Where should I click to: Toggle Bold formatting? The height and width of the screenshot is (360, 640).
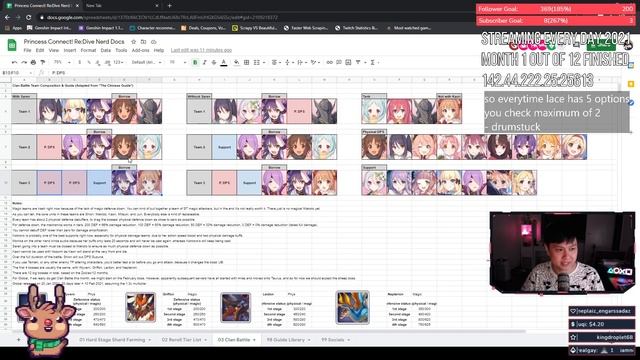(x=195, y=62)
